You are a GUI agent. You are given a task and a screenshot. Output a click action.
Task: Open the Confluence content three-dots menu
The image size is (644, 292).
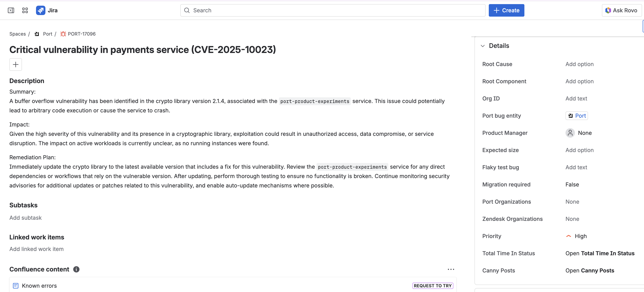click(451, 269)
